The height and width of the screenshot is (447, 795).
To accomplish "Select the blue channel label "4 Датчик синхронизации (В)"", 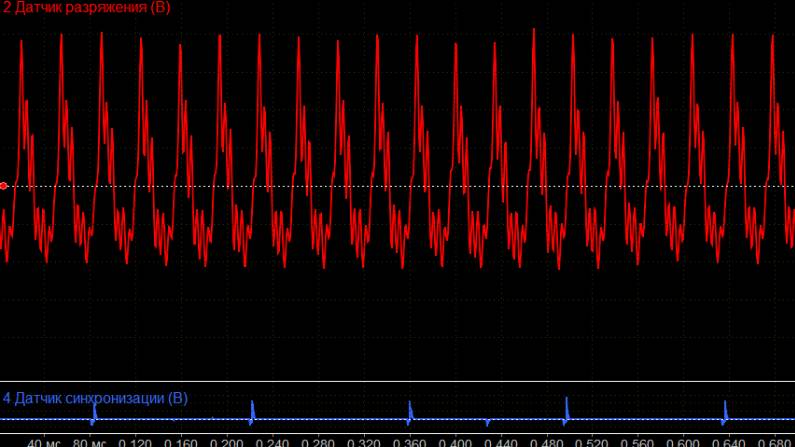I will [95, 398].
